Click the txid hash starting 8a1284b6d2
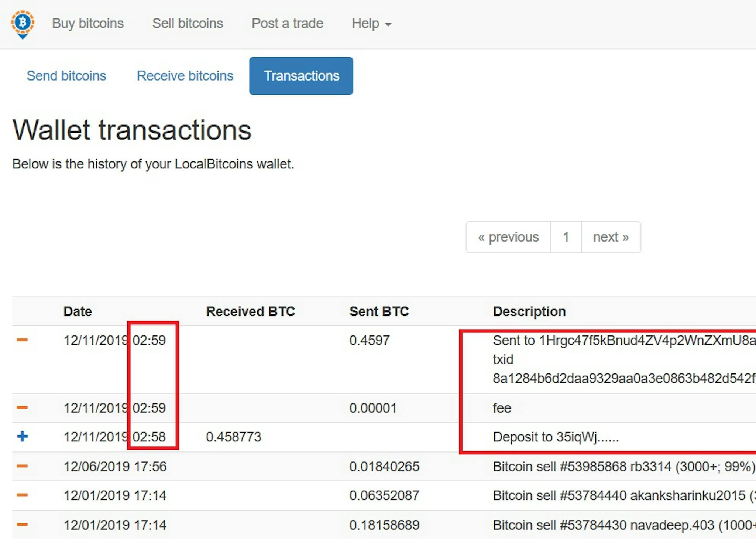The height and width of the screenshot is (539, 756). [x=624, y=378]
